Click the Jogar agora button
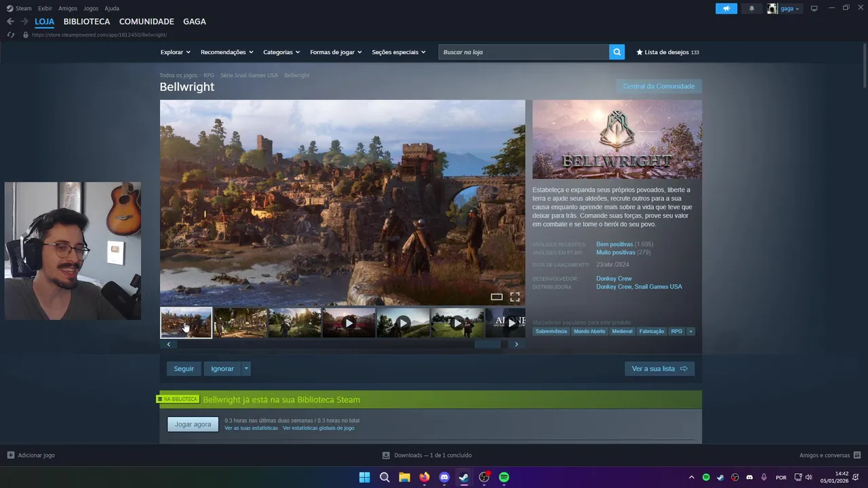The height and width of the screenshot is (488, 868). [193, 424]
